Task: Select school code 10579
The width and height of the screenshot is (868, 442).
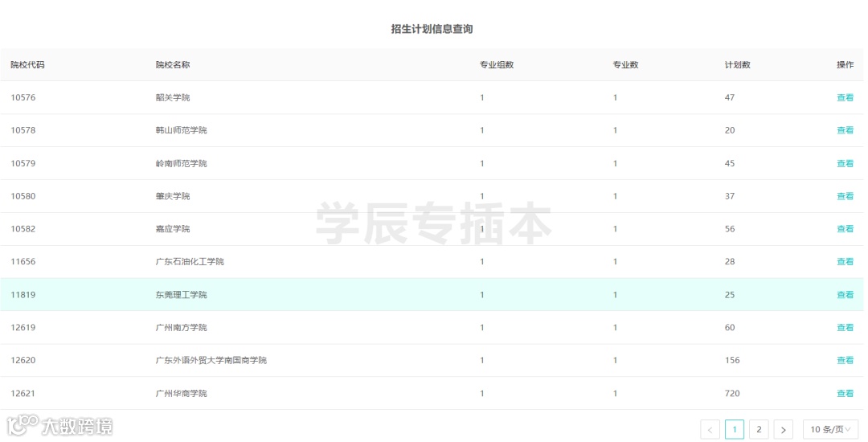Action: (x=23, y=163)
